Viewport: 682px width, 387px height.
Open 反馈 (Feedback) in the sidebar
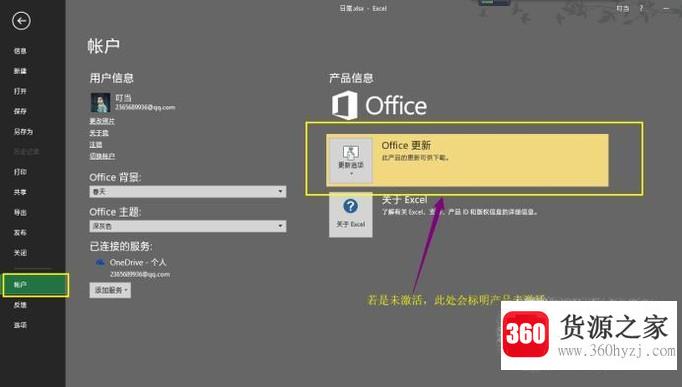point(20,305)
